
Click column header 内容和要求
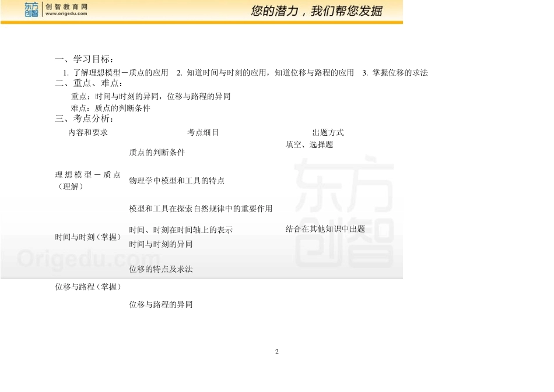coord(88,133)
